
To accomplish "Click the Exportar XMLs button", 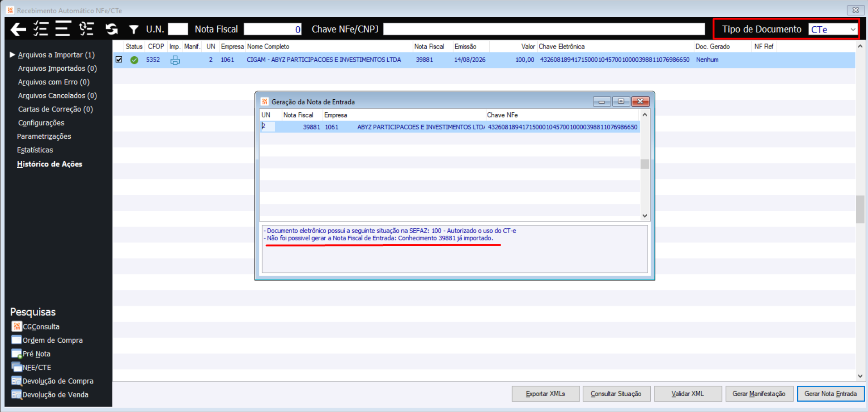I will [546, 394].
